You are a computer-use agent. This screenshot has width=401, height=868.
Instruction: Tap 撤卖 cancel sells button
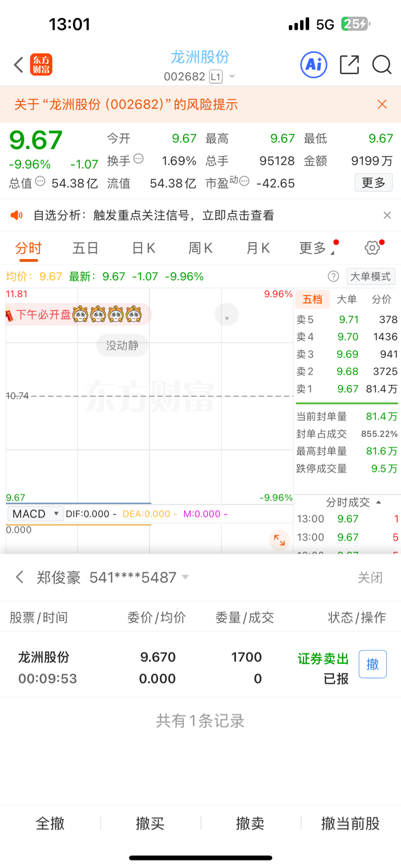[251, 824]
